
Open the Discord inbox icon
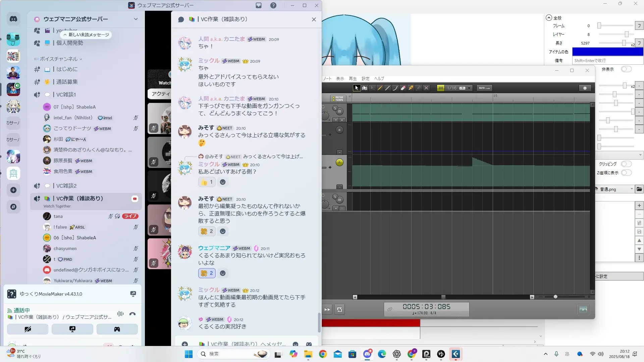point(259,5)
